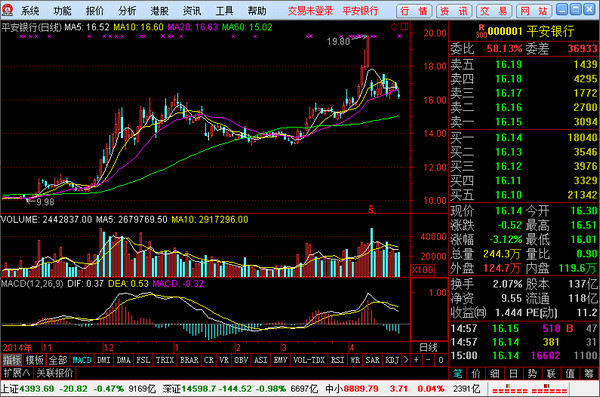Image resolution: width=600 pixels, height=397 pixels.
Task: Open the market indicator bars in the status bar
Action: pyautogui.click(x=530, y=389)
